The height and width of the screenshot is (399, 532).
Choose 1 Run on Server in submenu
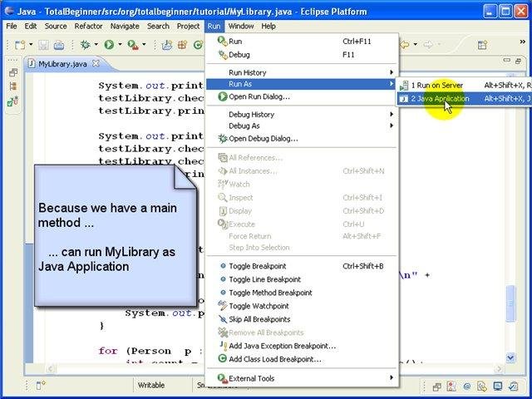click(x=464, y=86)
